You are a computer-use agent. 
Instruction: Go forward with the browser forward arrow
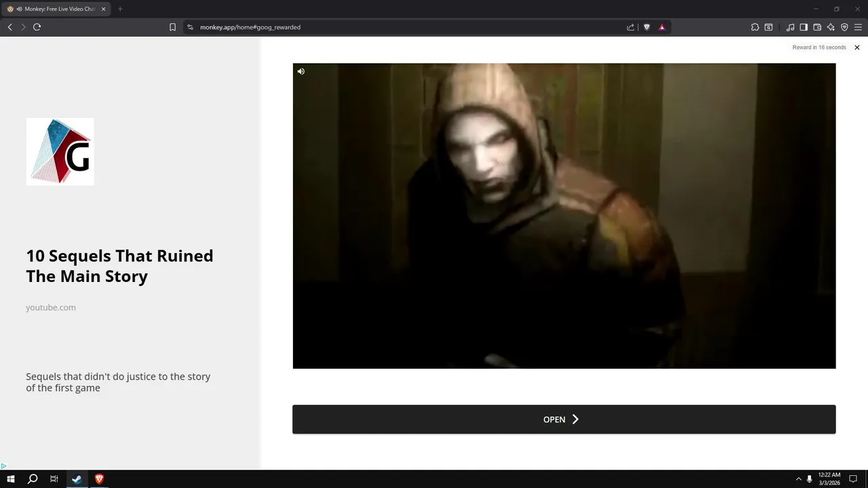click(x=23, y=27)
